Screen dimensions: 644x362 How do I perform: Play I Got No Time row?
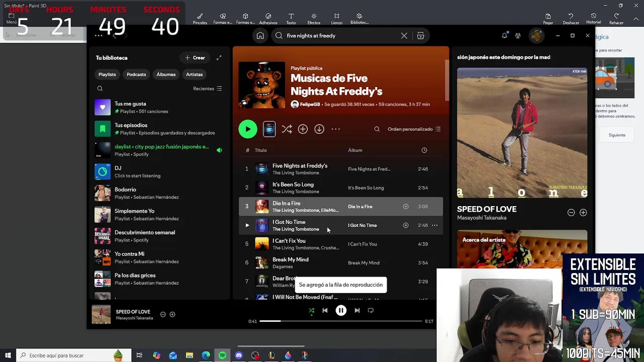(247, 225)
